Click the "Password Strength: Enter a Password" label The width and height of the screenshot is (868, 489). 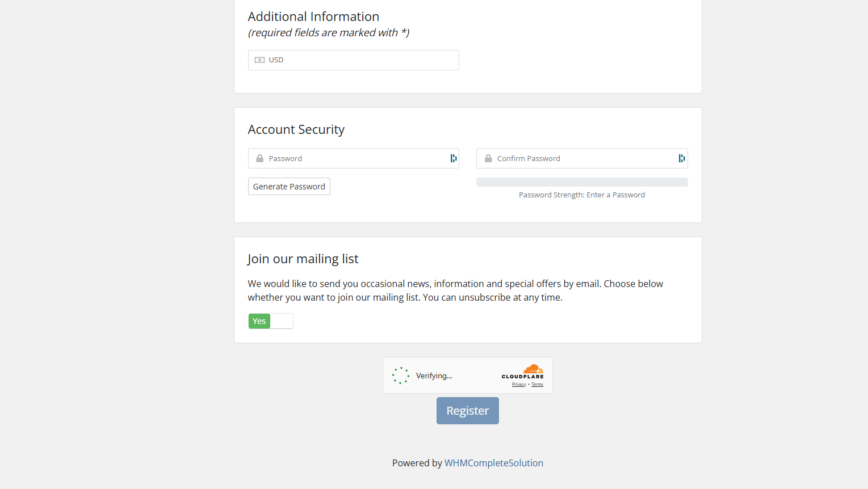582,195
